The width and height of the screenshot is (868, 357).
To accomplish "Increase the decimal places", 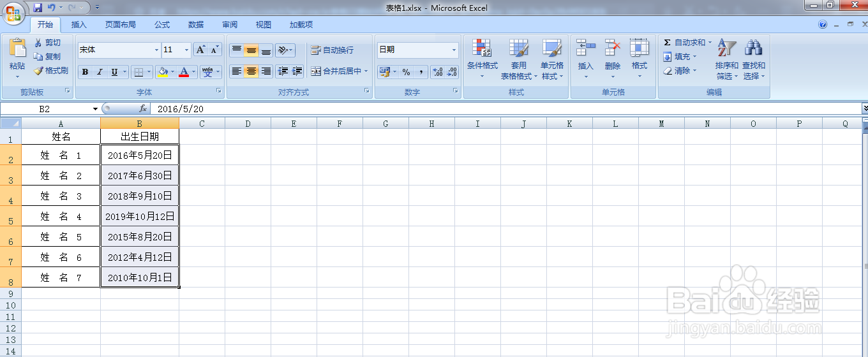I will pyautogui.click(x=438, y=72).
